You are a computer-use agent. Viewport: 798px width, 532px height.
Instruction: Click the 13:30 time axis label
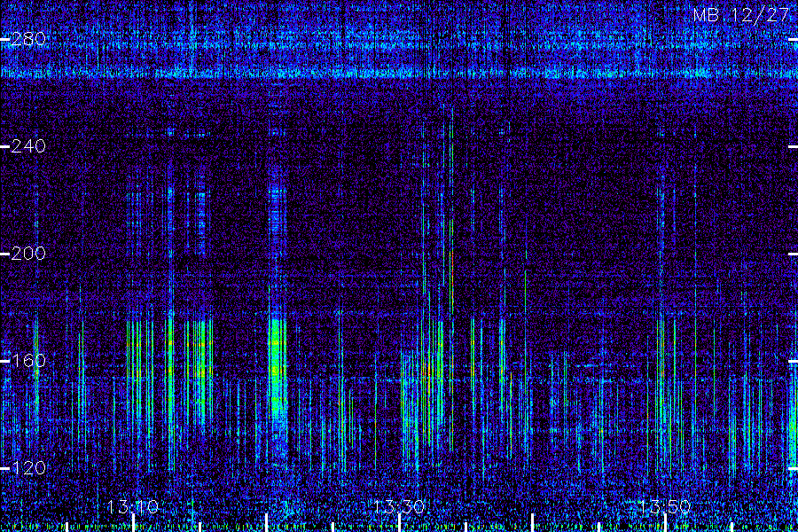point(398,507)
